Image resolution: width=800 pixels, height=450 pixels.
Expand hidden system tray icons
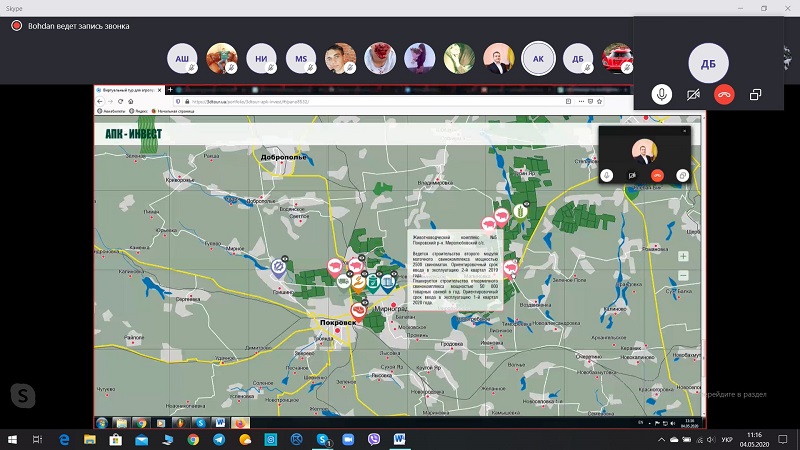pyautogui.click(x=661, y=439)
